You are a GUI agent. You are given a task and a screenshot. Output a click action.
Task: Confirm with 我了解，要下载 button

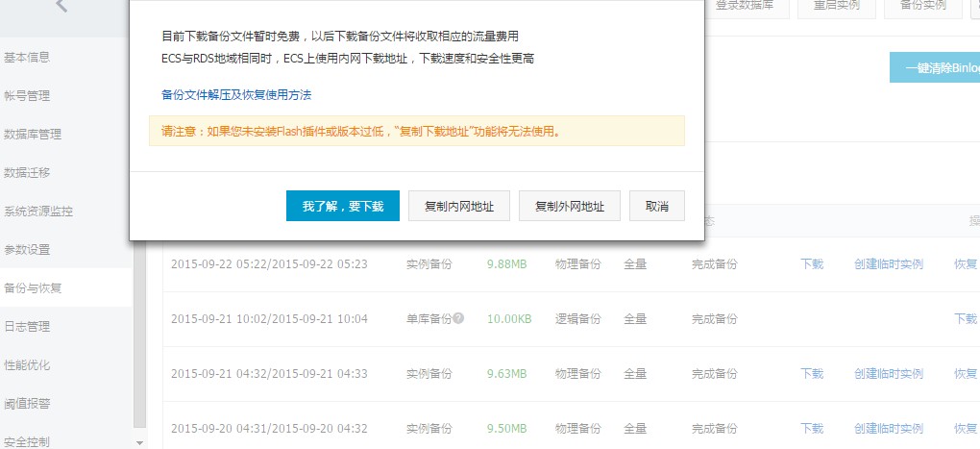[x=343, y=206]
